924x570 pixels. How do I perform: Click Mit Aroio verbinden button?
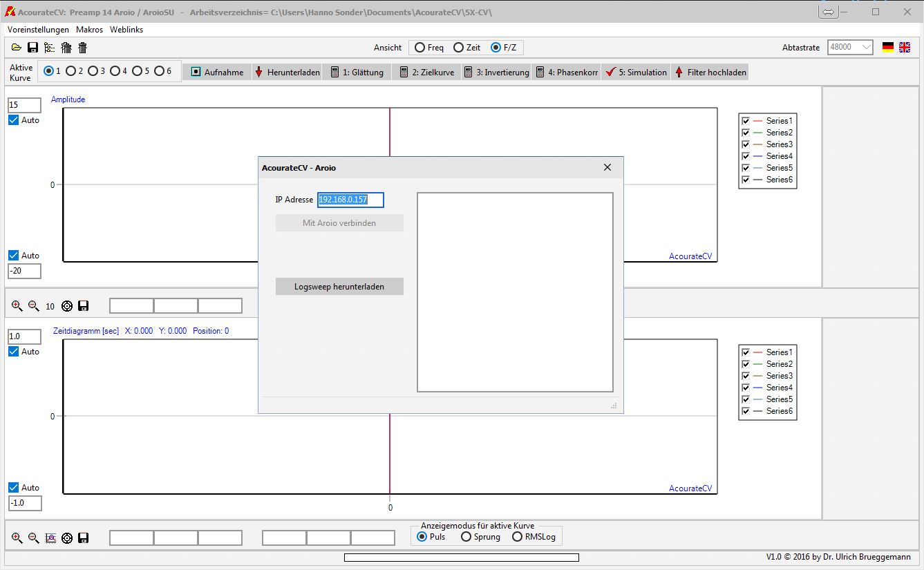point(339,223)
